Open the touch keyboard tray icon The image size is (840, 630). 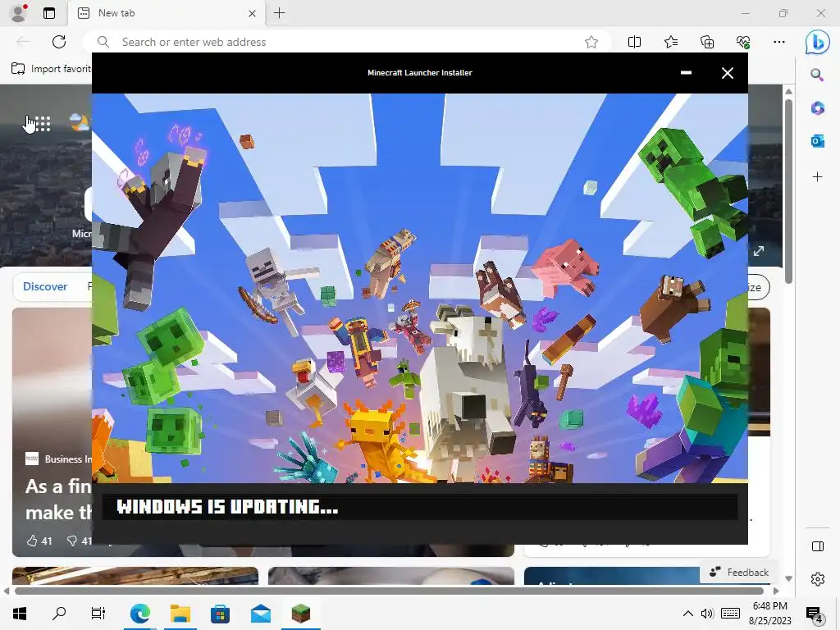click(731, 614)
